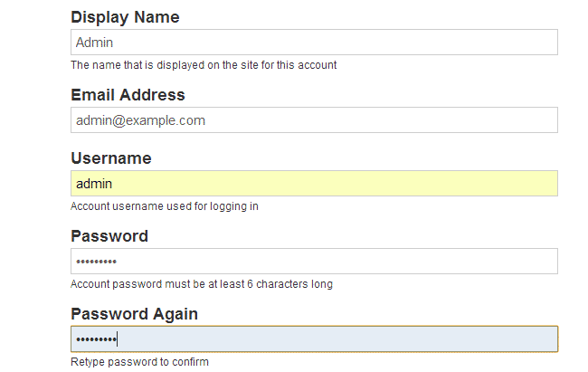Click the Password Again heading label
Image resolution: width=588 pixels, height=372 pixels.
[134, 314]
